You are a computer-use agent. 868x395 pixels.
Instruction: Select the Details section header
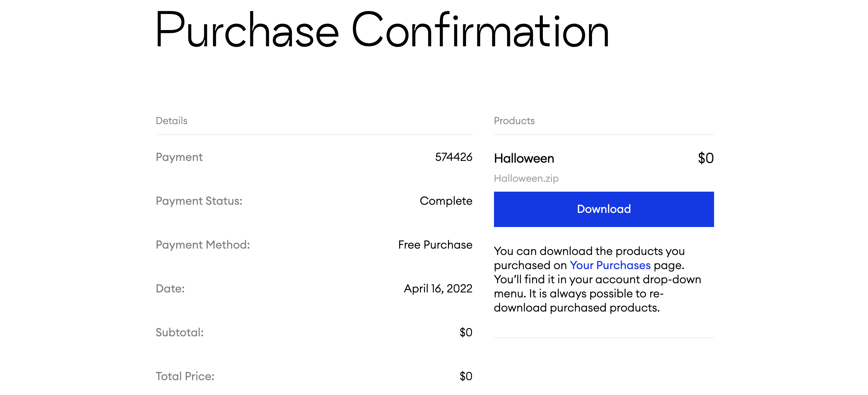172,121
